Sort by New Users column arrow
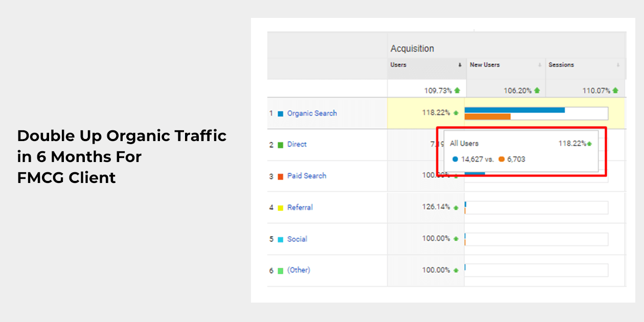This screenshot has width=644, height=322. (x=539, y=65)
